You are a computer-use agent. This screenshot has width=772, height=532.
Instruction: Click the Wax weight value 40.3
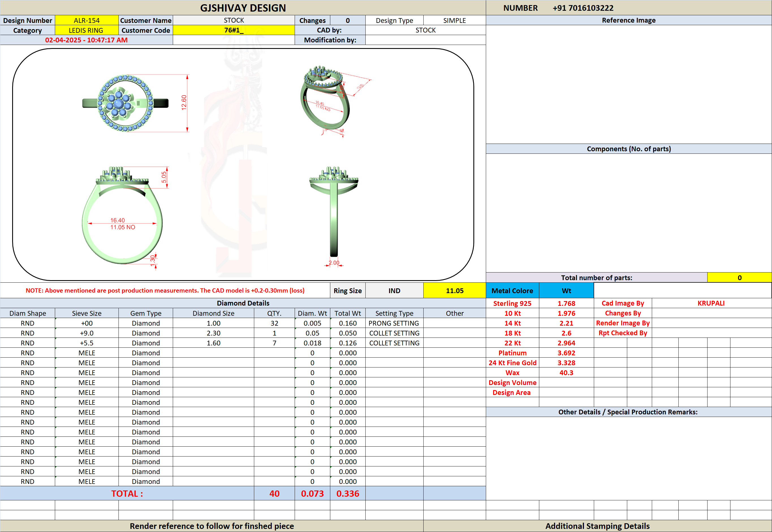point(566,373)
